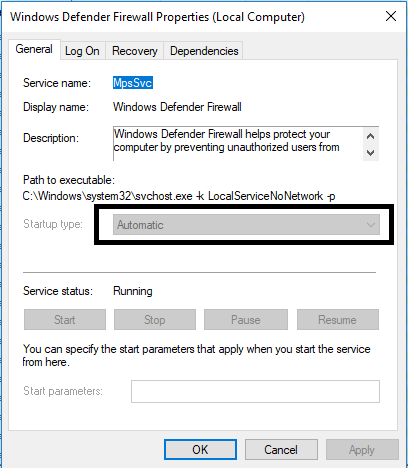Click inside the description text box
The height and width of the screenshot is (468, 408).
tap(238, 144)
